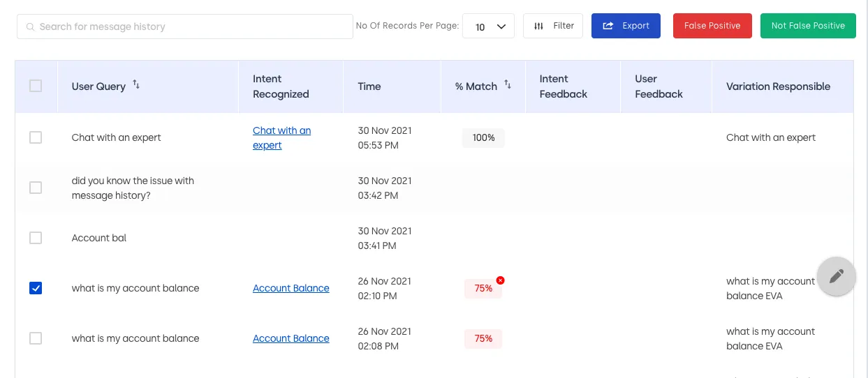Click the % Match sort arrows icon
The image size is (868, 378).
[508, 85]
